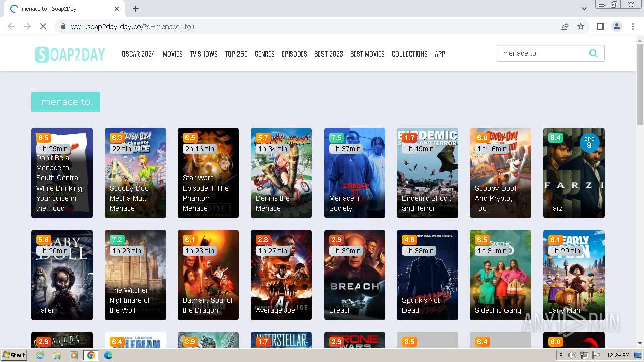Open Microsoft Edge from taskbar
This screenshot has width=644, height=362.
pos(108,355)
